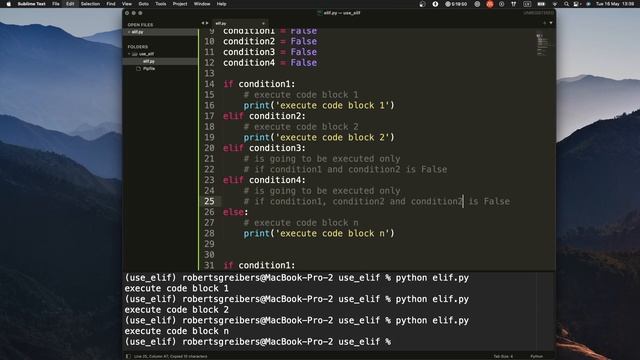Open the Help menu
The height and width of the screenshot is (360, 640).
tap(222, 4)
